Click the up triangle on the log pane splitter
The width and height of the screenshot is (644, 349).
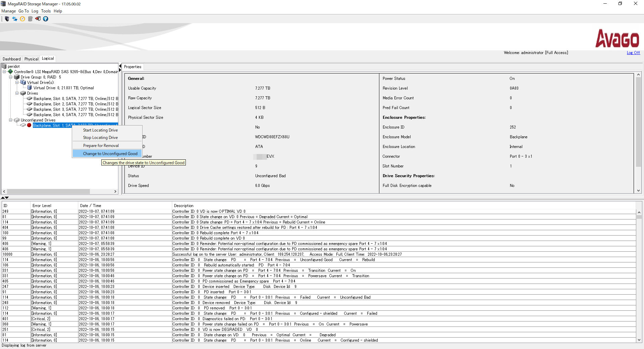click(x=3, y=198)
